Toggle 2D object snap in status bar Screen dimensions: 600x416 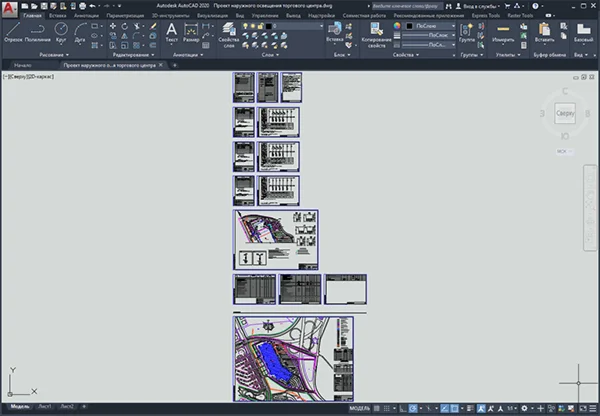coord(455,409)
